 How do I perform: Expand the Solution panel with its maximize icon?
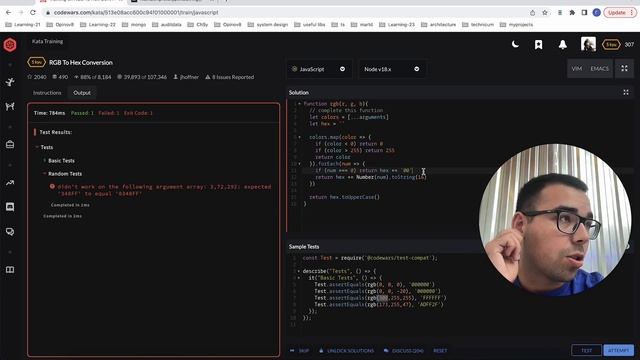pyautogui.click(x=626, y=93)
